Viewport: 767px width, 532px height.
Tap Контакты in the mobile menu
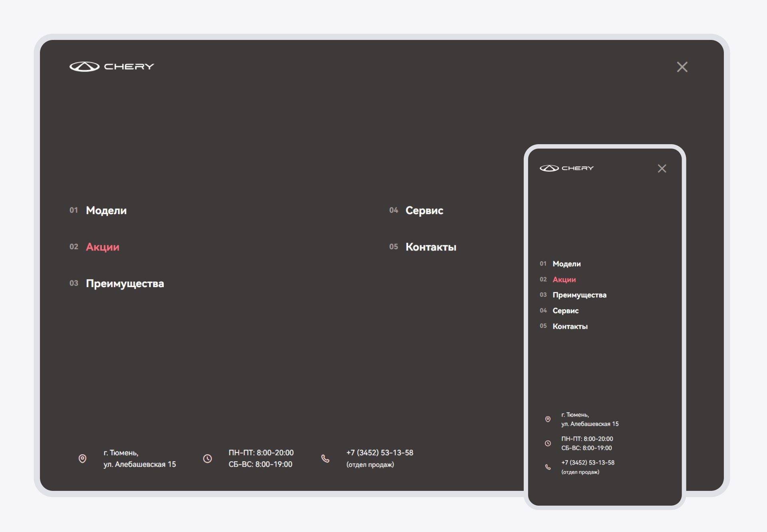point(570,326)
